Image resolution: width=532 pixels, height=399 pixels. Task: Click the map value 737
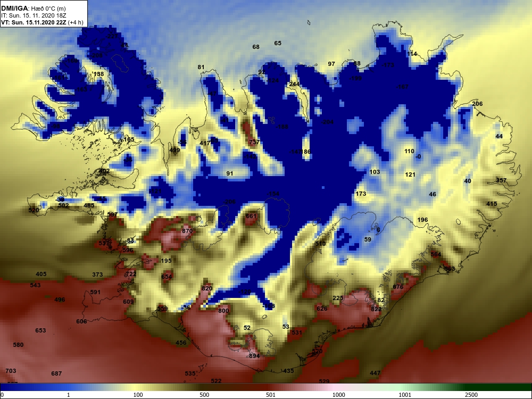pyautogui.click(x=254, y=142)
